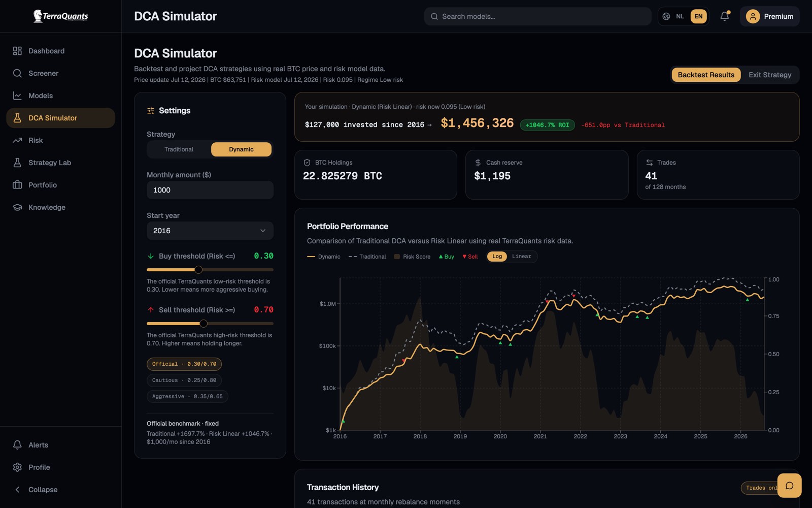Image resolution: width=812 pixels, height=508 pixels.
Task: Go to Strategy Lab in sidebar
Action: (x=60, y=163)
